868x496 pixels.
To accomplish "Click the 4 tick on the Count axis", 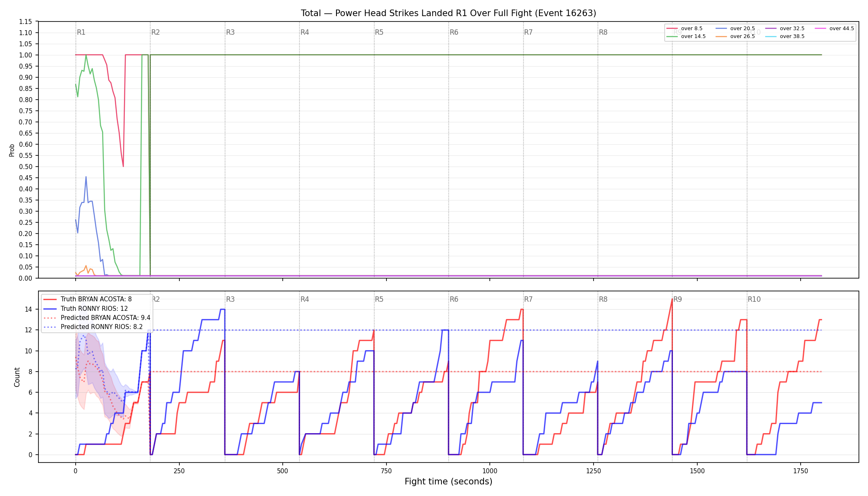I will (30, 413).
